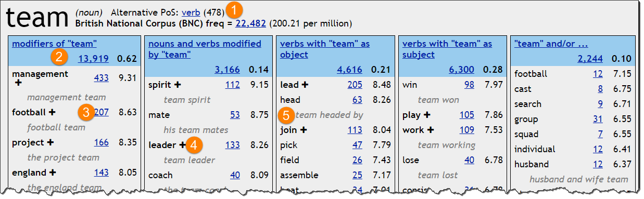
Task: Open frequency 26 for 'field'
Action: pos(357,160)
